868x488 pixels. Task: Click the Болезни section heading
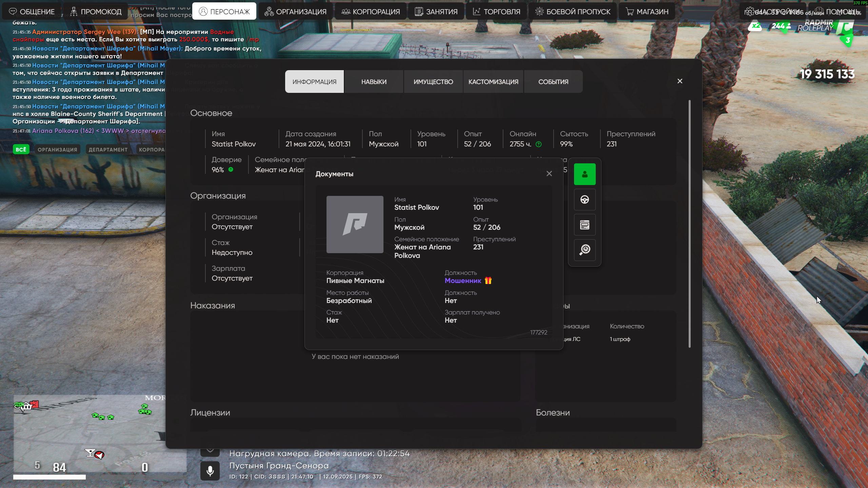coord(553,412)
